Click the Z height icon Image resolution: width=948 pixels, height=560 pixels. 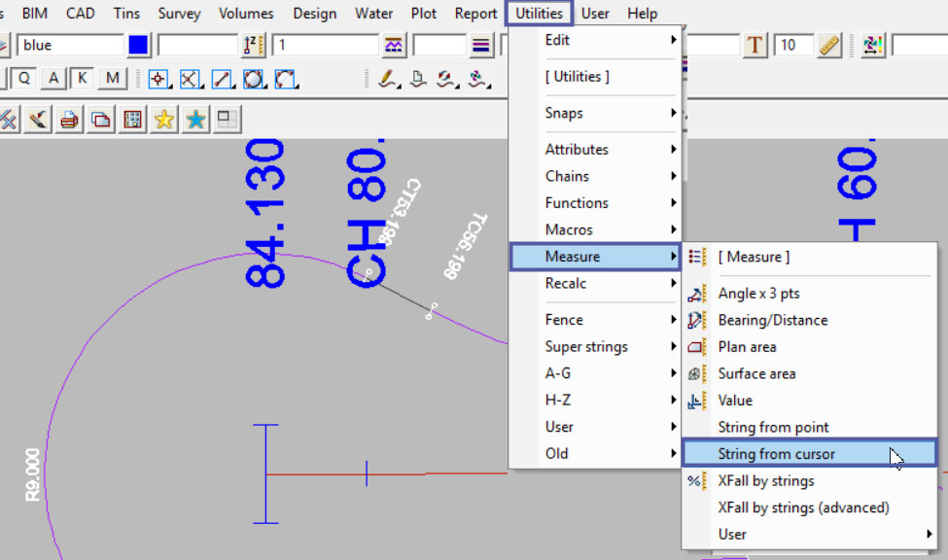(253, 46)
